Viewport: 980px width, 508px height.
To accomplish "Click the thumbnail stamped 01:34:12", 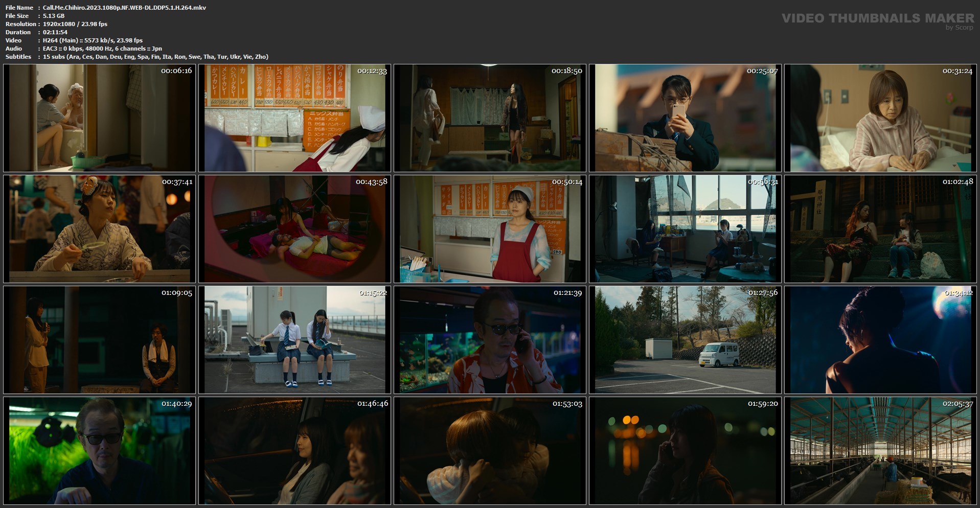I will pos(880,340).
